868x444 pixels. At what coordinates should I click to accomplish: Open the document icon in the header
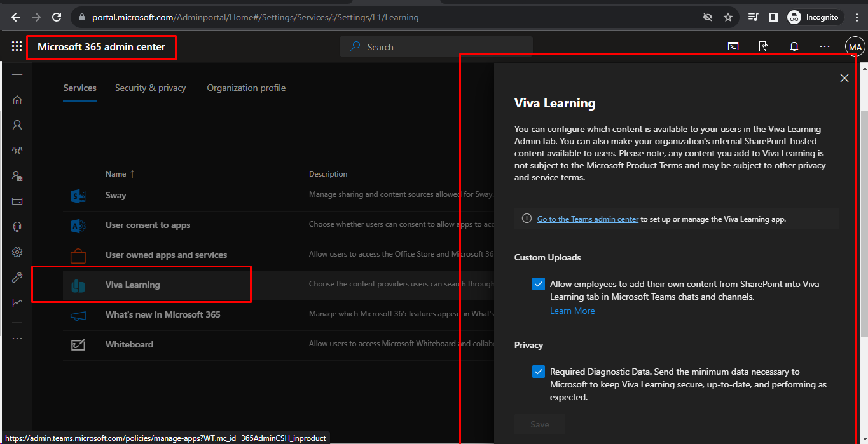pos(764,46)
